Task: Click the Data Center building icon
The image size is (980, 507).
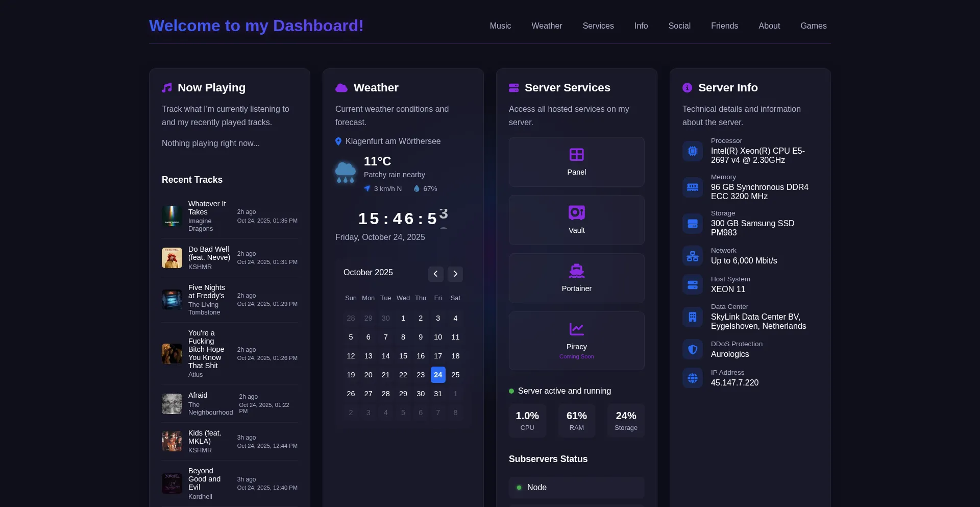Action: [693, 317]
